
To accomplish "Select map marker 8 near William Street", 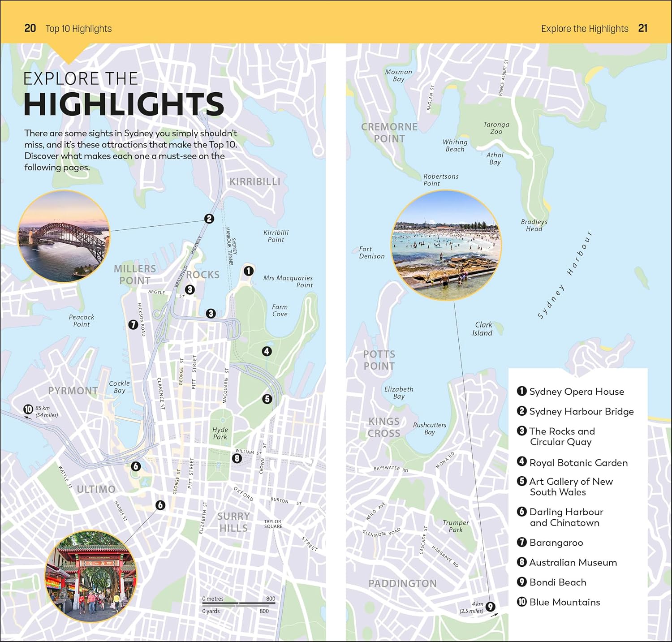I will click(237, 458).
